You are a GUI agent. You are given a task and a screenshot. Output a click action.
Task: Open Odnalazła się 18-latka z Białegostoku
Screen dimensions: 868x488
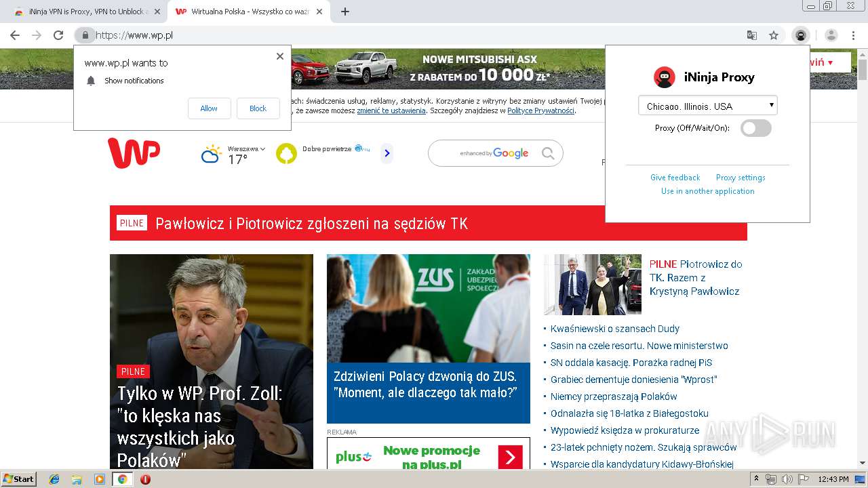coord(629,413)
